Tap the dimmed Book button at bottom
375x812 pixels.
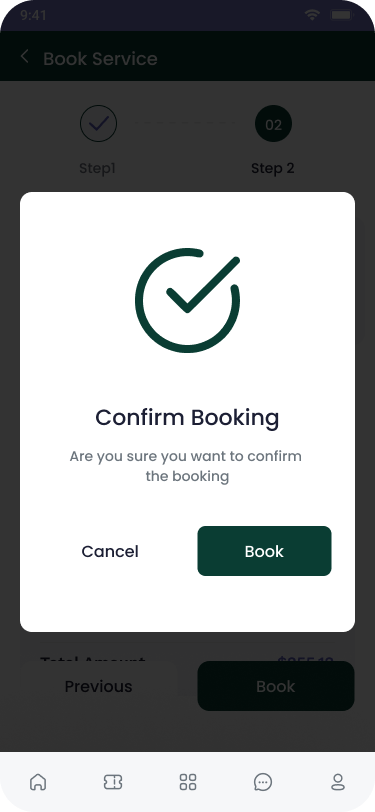276,686
